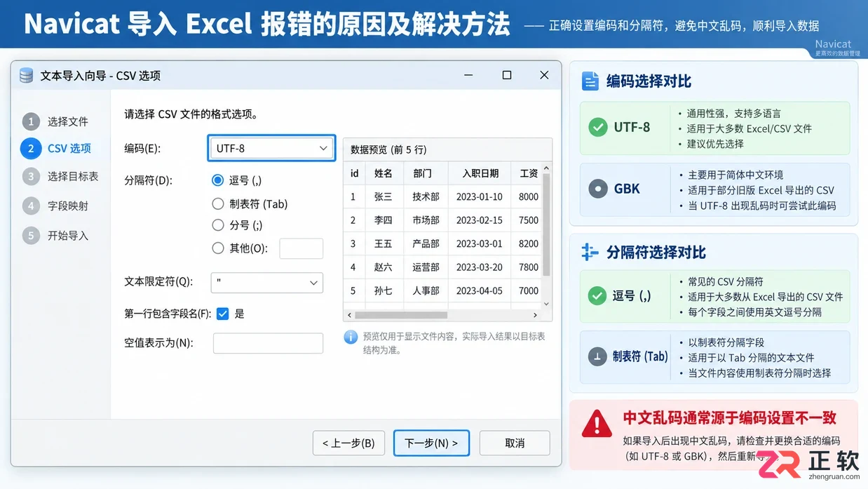Viewport: 868px width, 489px height.
Task: Click the 张三 cell
Action: pyautogui.click(x=384, y=197)
